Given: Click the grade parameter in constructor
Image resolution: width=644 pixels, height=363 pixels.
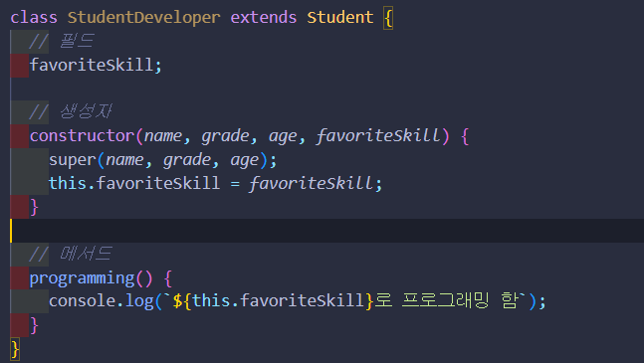Looking at the screenshot, I should click(x=225, y=136).
